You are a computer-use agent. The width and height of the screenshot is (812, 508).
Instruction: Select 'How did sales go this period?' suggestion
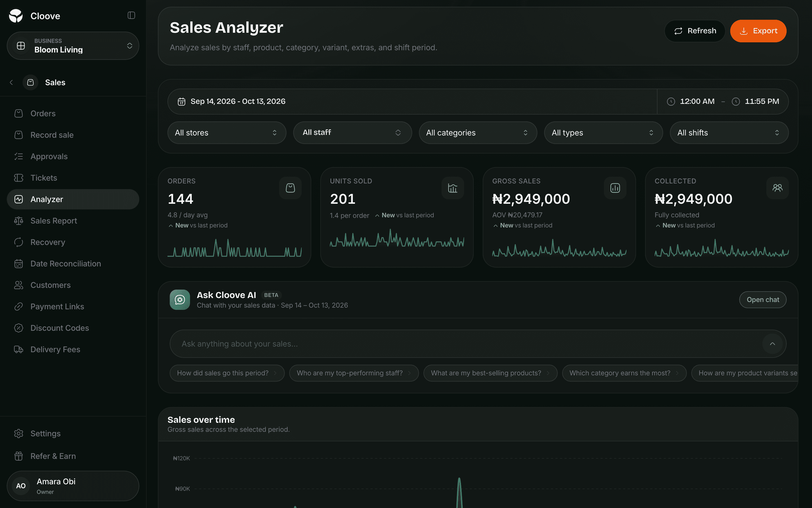pyautogui.click(x=227, y=373)
